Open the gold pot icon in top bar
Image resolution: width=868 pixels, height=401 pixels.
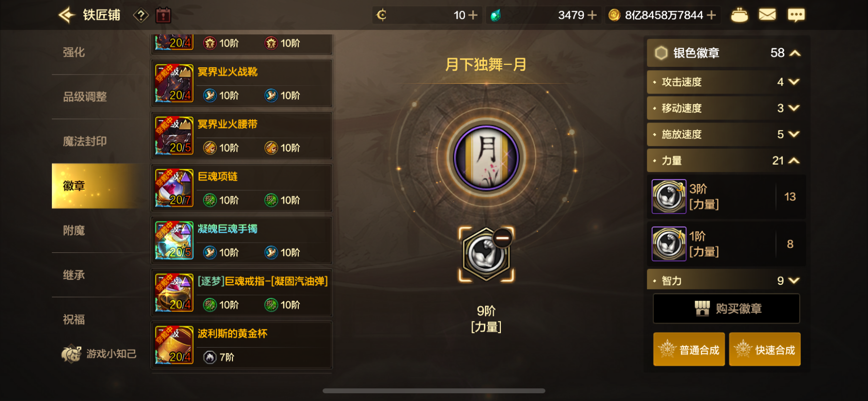(739, 15)
